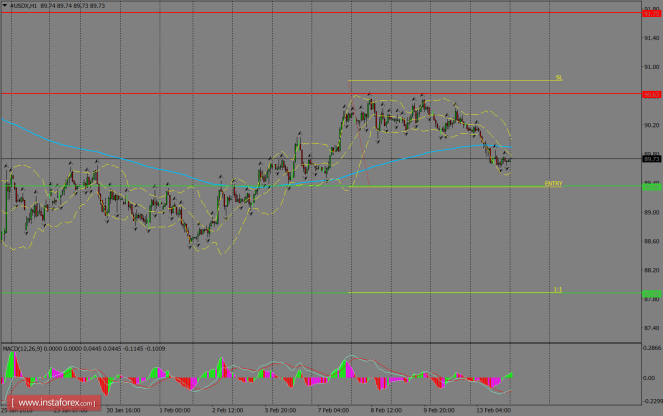Image resolution: width=663 pixels, height=416 pixels.
Task: Click the 88.20 price scale value
Action: coord(652,270)
